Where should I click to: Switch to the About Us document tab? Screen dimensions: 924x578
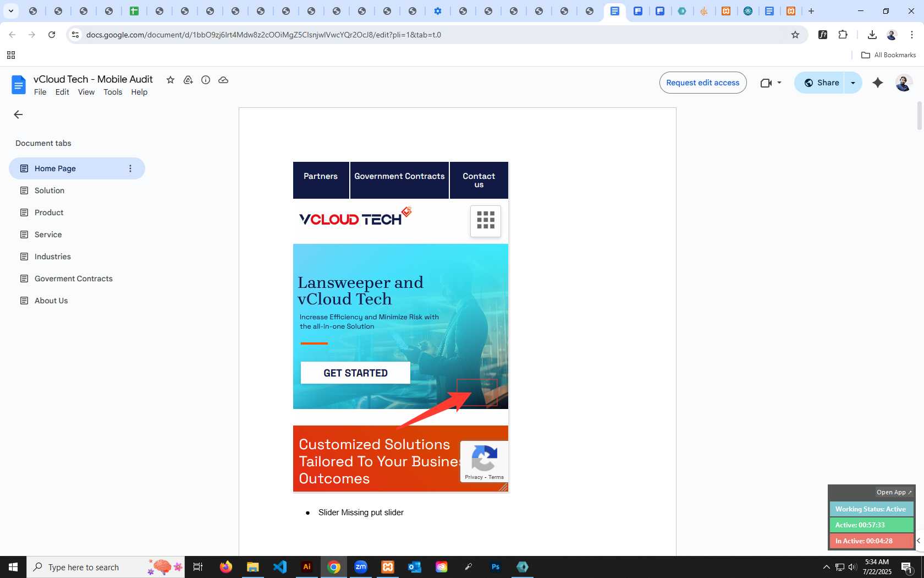pos(51,301)
